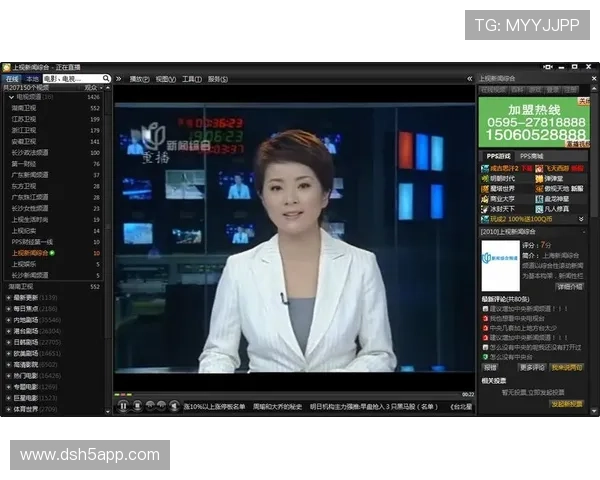Expand the 巨星电影 category
Viewport: 600px width, 480px height.
point(8,398)
